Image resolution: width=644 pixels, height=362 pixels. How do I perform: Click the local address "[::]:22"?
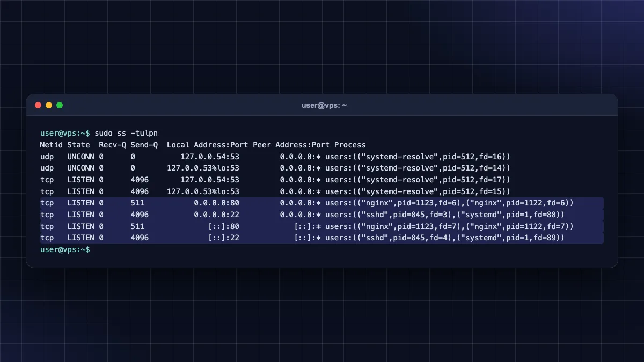(x=224, y=238)
